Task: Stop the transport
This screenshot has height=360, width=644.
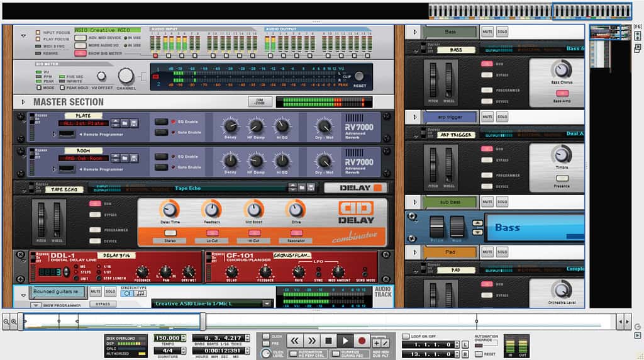Action: point(328,340)
